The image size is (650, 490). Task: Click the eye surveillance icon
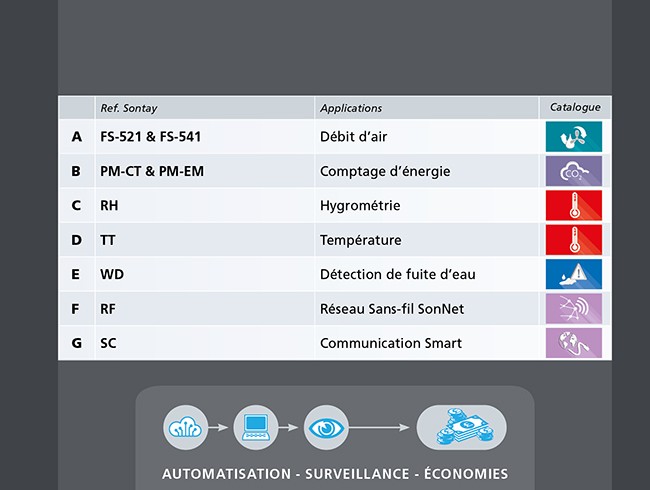click(x=325, y=427)
